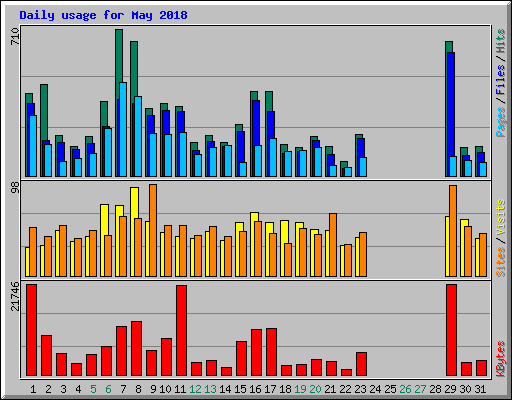Select the yellow Visits bar for day 6
The image size is (512, 400).
[104, 219]
